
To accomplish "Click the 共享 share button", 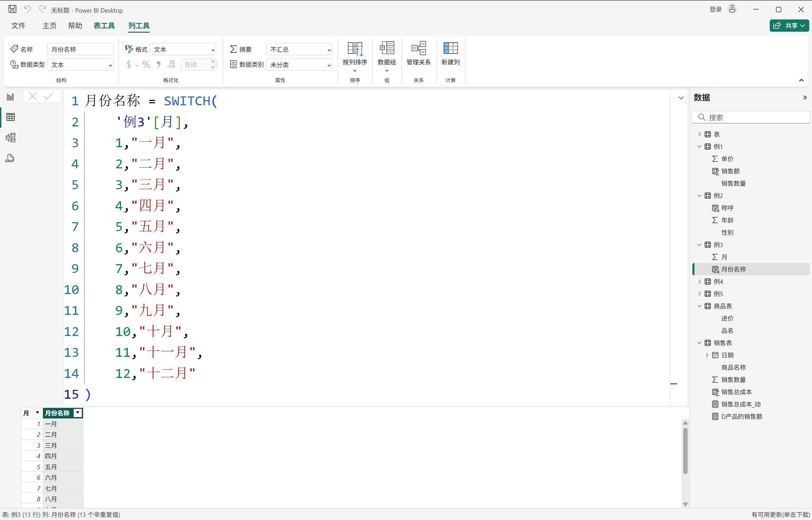I will [788, 26].
